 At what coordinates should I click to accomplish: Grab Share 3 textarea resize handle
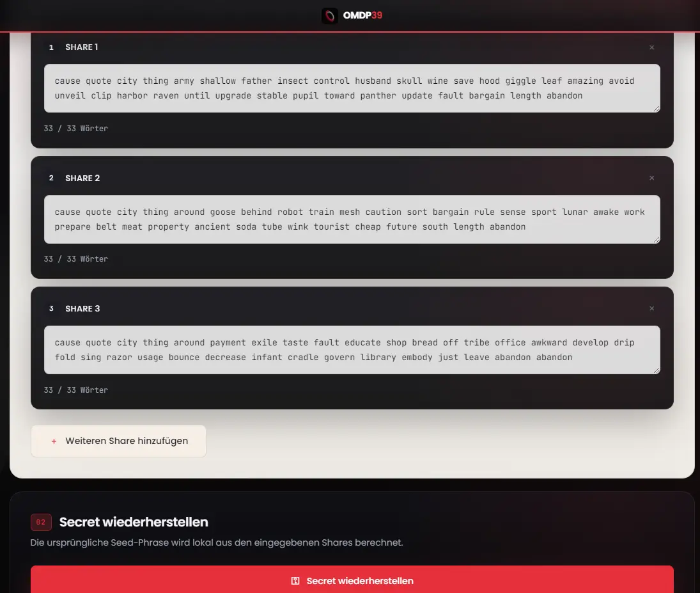(657, 370)
